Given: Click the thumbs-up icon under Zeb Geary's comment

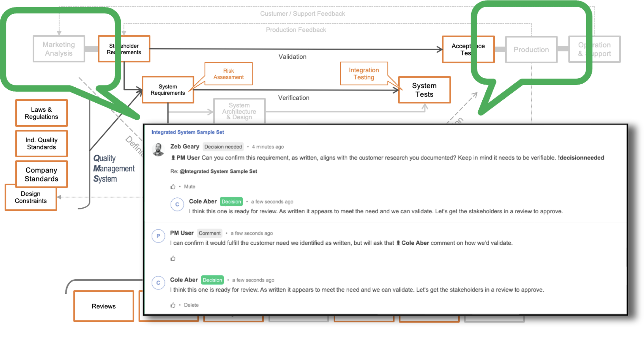Looking at the screenshot, I should 173,187.
